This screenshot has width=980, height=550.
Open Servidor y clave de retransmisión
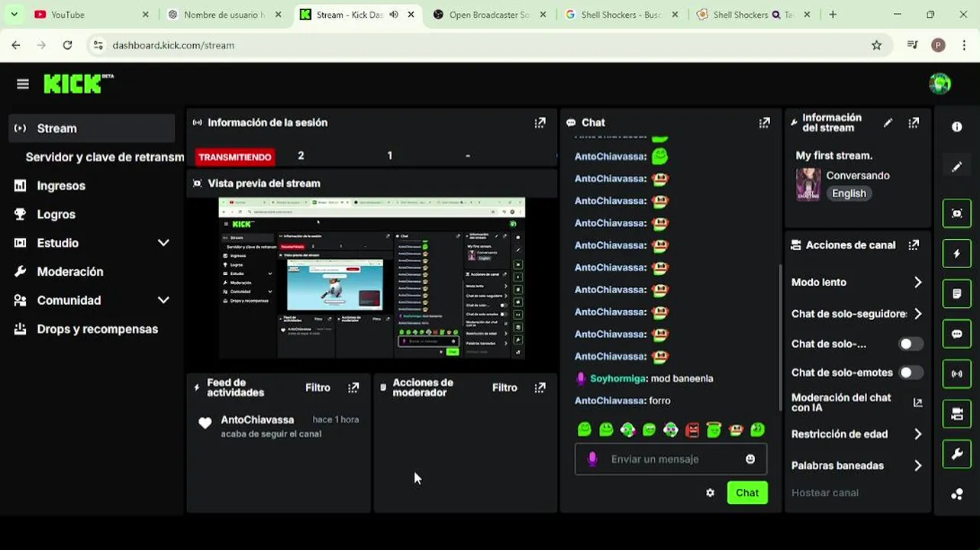point(104,157)
